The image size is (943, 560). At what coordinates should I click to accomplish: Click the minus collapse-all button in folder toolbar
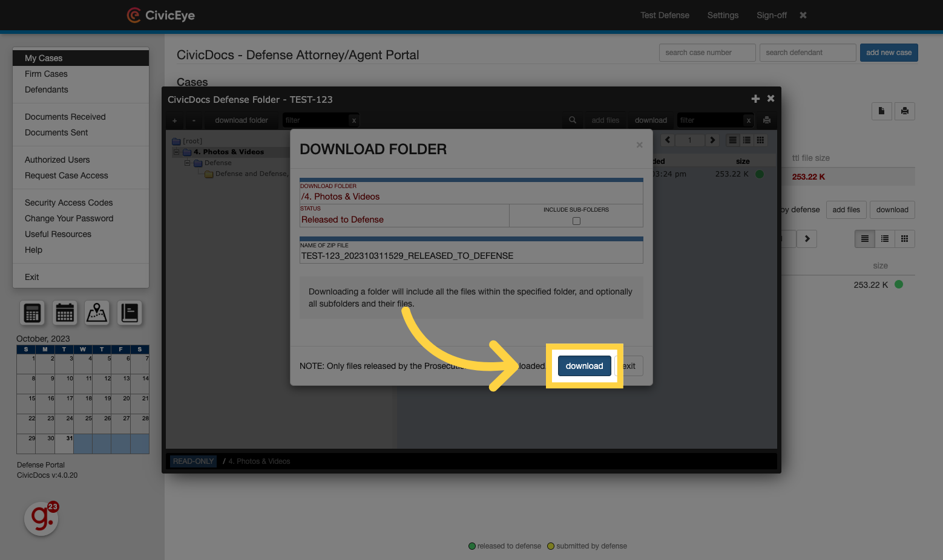[x=194, y=120]
